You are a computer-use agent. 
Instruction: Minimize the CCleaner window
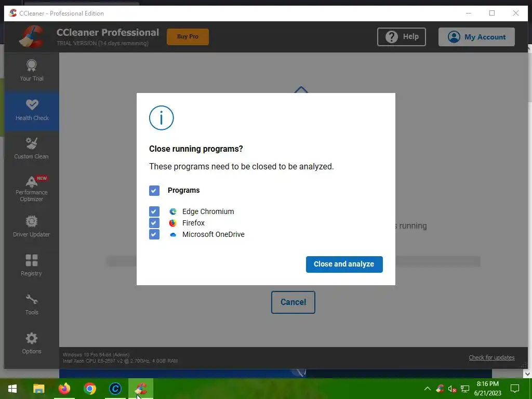[469, 13]
